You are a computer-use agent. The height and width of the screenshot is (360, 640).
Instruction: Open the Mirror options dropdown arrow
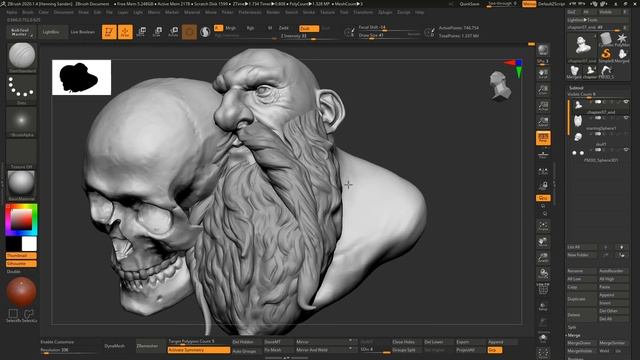coord(350,341)
